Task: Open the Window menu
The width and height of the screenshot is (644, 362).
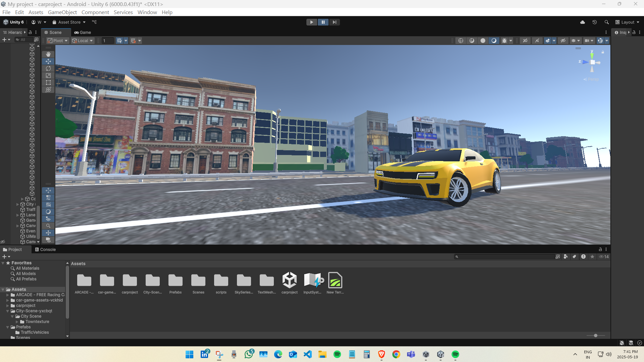Action: pyautogui.click(x=147, y=12)
